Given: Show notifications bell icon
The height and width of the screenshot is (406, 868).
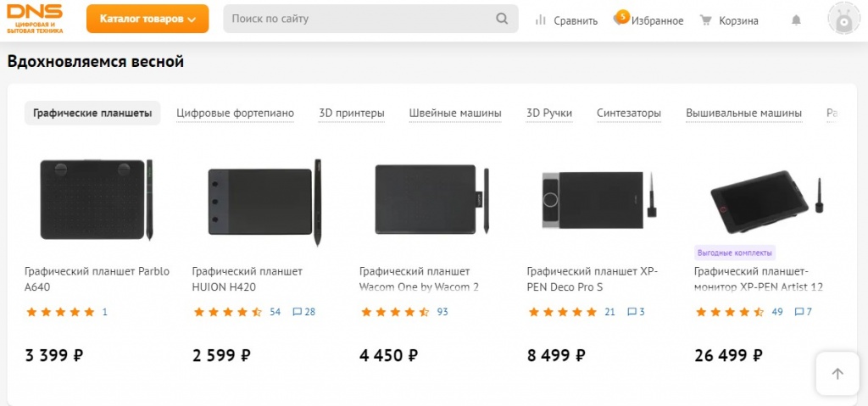Looking at the screenshot, I should (796, 20).
